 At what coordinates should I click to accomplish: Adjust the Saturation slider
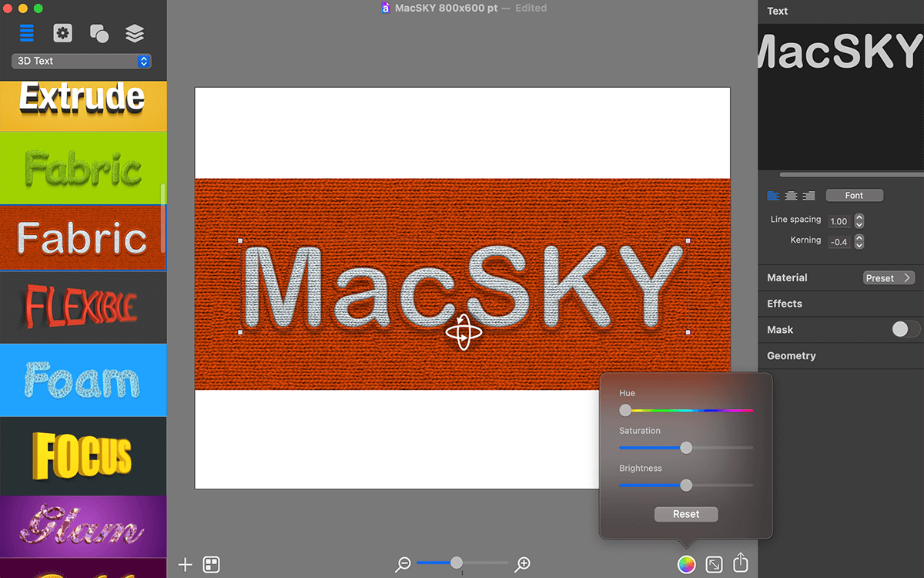(686, 448)
